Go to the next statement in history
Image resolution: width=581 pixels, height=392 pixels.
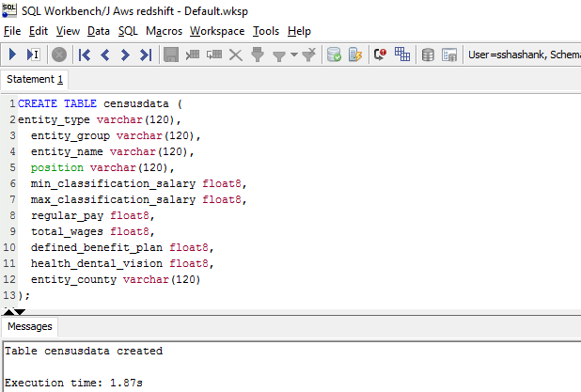[x=125, y=55]
